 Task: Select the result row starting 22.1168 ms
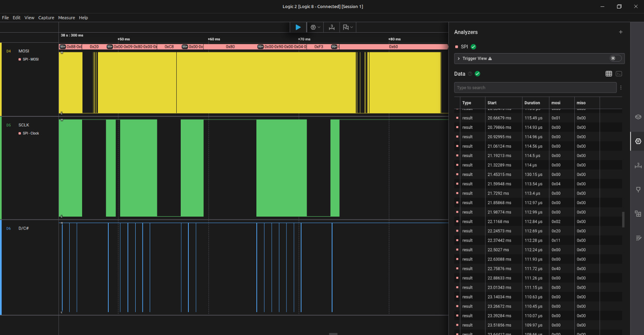click(x=538, y=221)
